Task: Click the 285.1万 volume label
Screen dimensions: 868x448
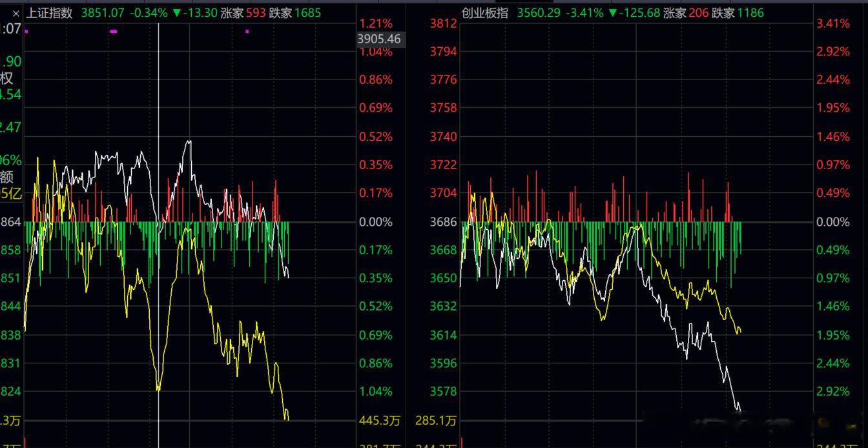Action: click(x=436, y=421)
